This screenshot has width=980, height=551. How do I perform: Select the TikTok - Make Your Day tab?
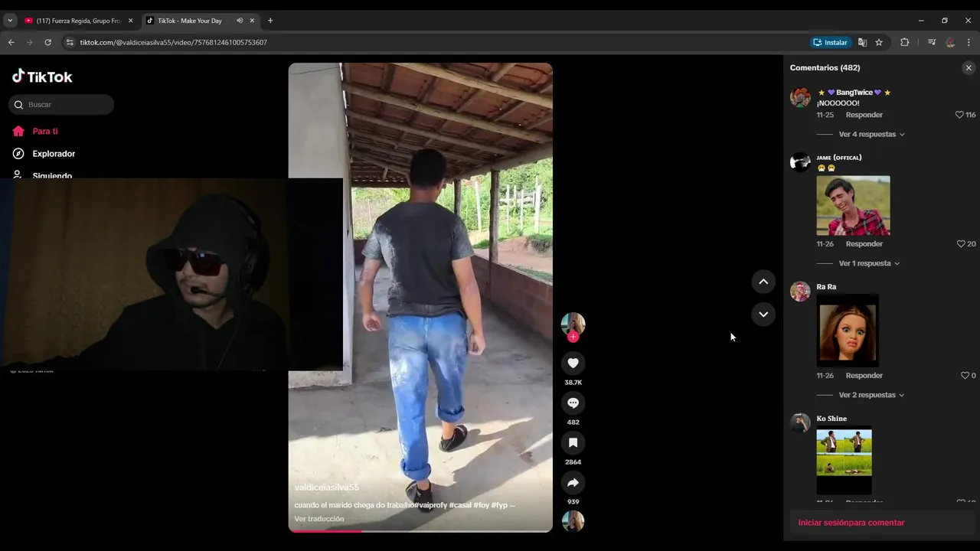pyautogui.click(x=191, y=21)
